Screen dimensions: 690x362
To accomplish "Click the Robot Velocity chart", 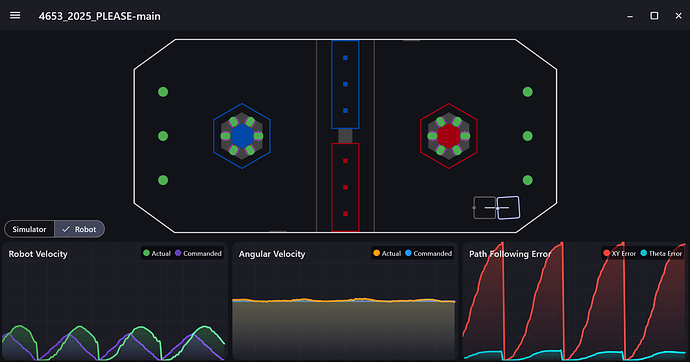I will pos(115,301).
